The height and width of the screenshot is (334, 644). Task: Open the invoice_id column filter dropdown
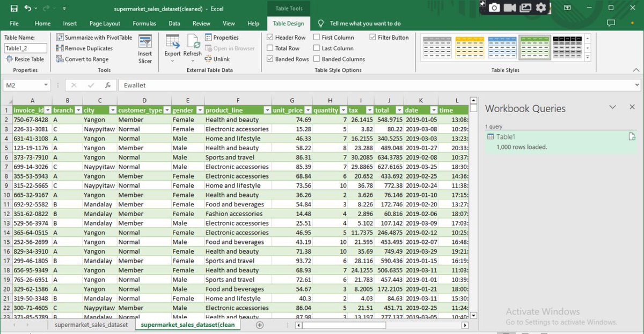click(x=47, y=110)
